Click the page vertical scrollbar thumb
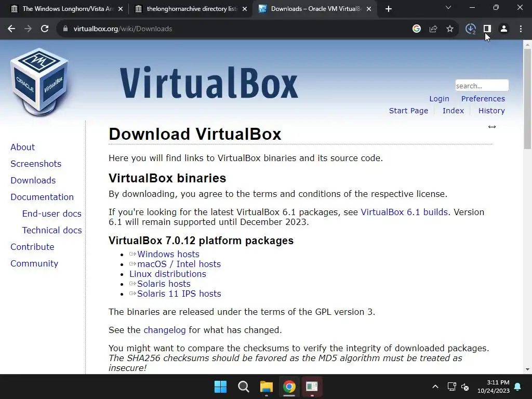The height and width of the screenshot is (399, 532). click(527, 98)
